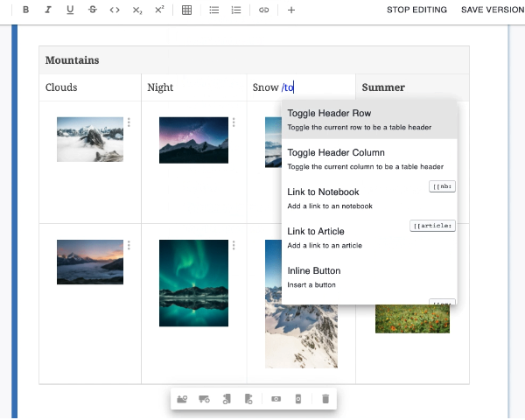525x420 pixels.
Task: Toggle bold formatting in the toolbar
Action: click(25, 10)
